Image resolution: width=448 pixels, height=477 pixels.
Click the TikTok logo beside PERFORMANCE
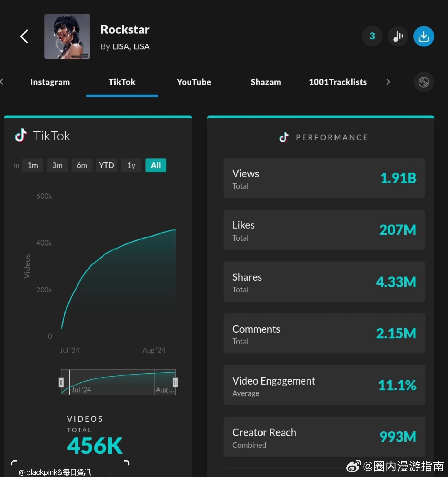pos(284,137)
